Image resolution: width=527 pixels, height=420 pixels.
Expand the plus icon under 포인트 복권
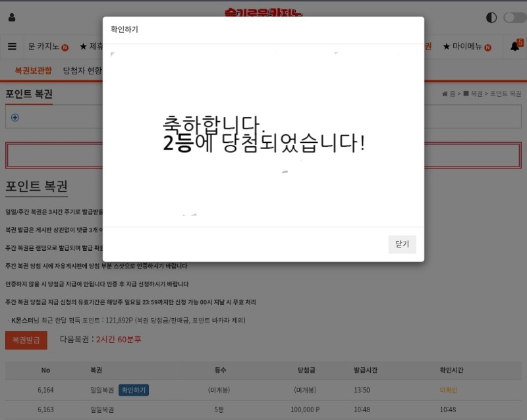[15, 118]
